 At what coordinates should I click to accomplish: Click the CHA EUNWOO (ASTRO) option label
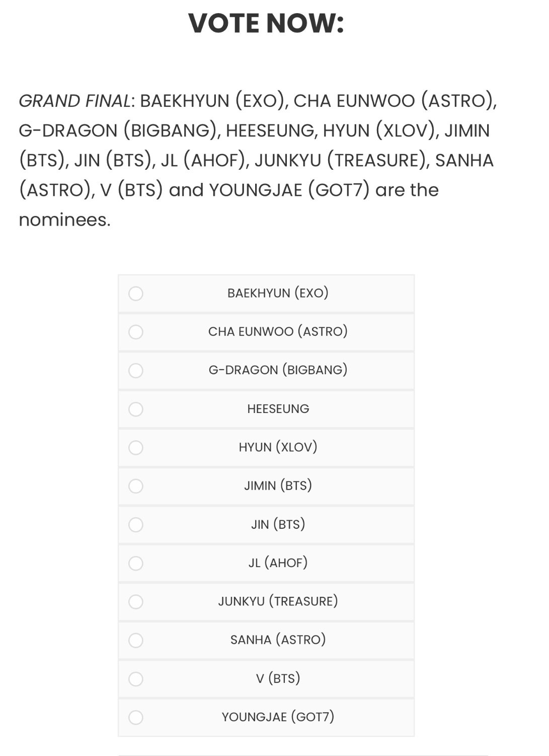pos(278,331)
